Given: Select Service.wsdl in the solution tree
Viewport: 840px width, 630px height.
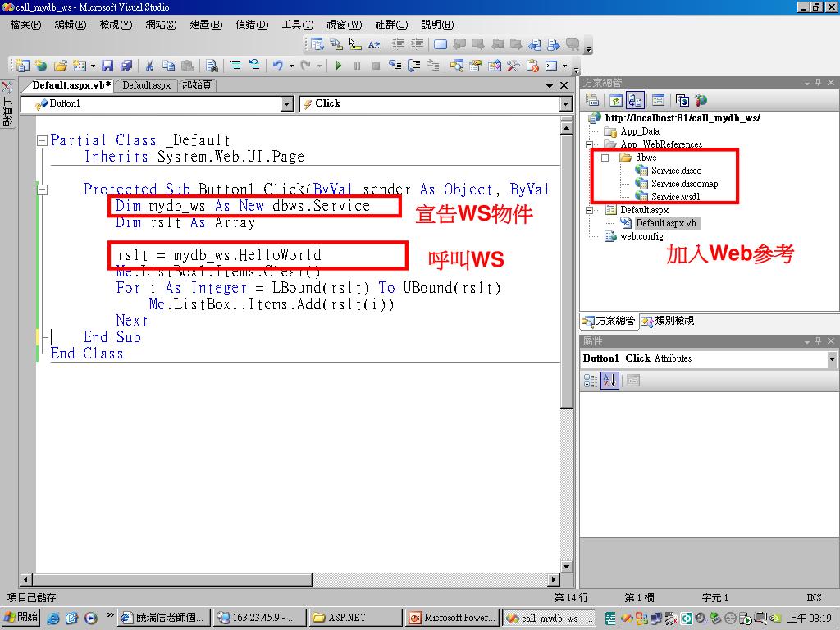Looking at the screenshot, I should coord(676,197).
